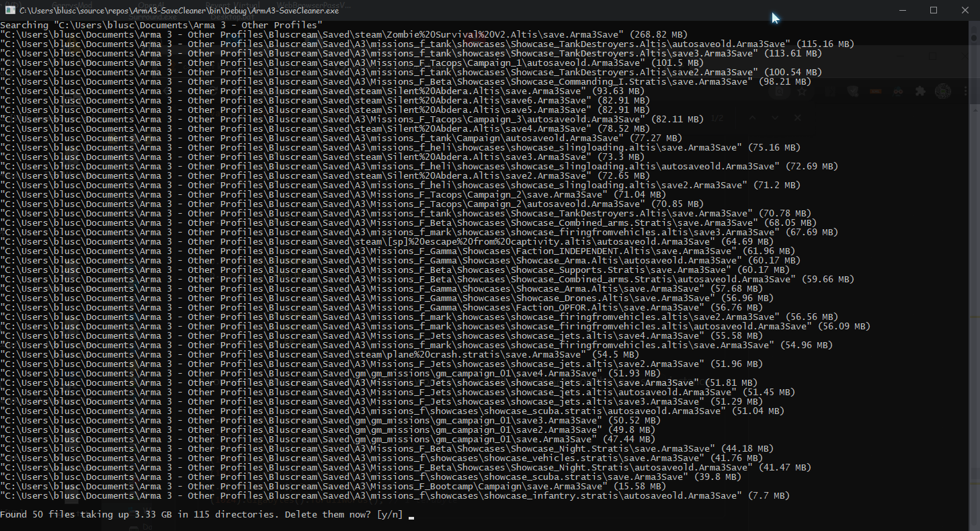Click the Combined_arms save (68.05 MB) line

click(x=408, y=222)
